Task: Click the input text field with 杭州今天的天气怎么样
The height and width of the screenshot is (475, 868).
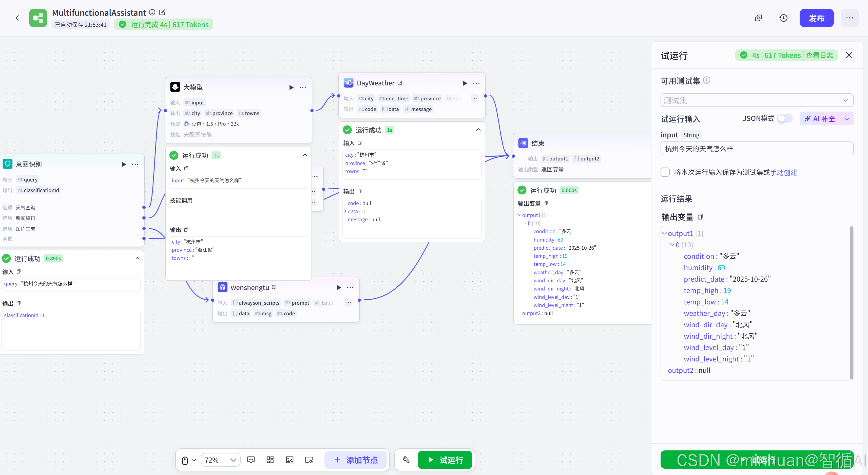Action: pos(757,149)
